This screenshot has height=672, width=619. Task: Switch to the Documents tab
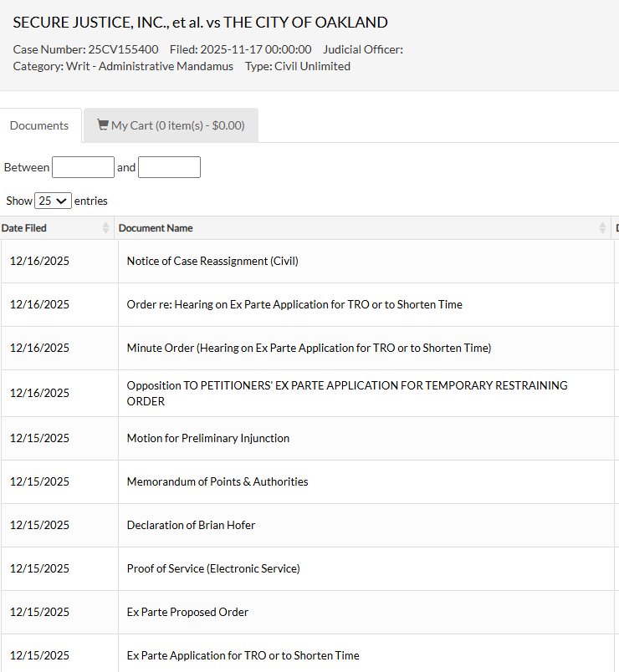pos(39,125)
